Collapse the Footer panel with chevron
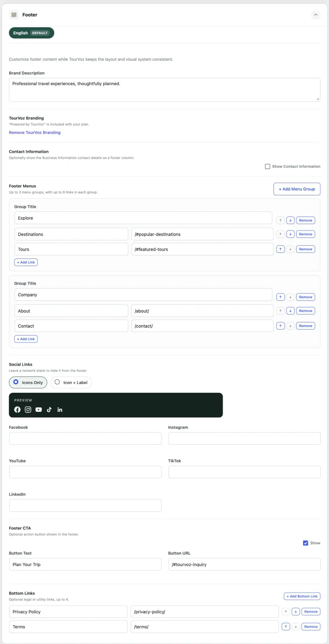The image size is (329, 644). point(315,15)
